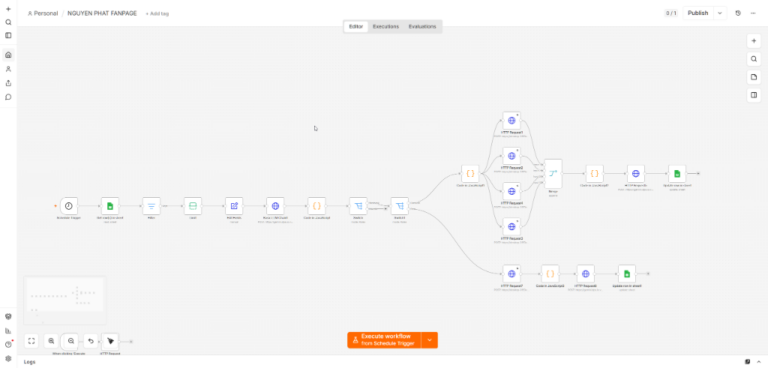Select the Merge node
The image size is (768, 368).
(x=553, y=173)
